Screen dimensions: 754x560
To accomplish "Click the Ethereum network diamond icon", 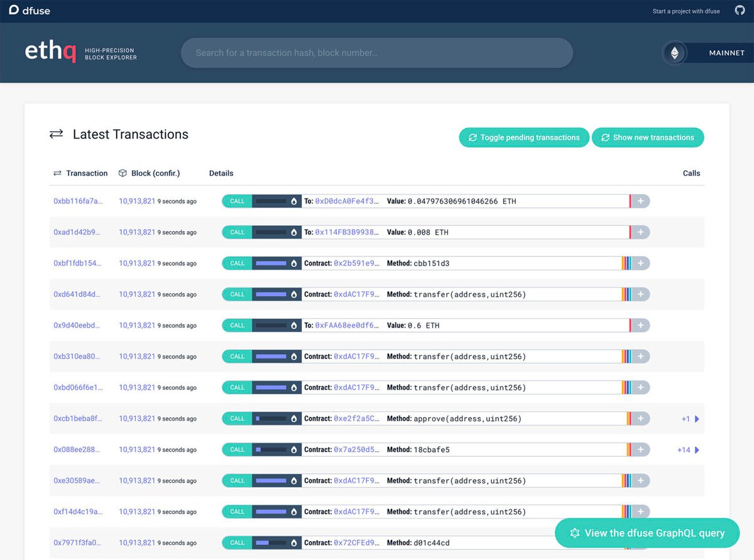I will (675, 53).
